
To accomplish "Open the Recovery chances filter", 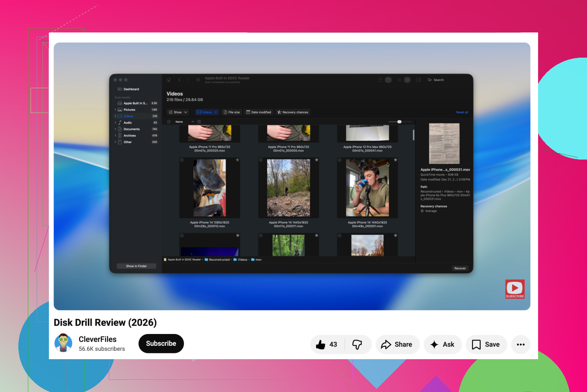I will [x=293, y=112].
